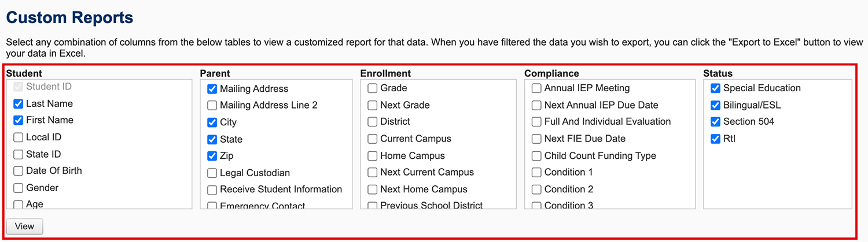Check the Legal Custodian option
The image size is (868, 242).
click(x=212, y=173)
